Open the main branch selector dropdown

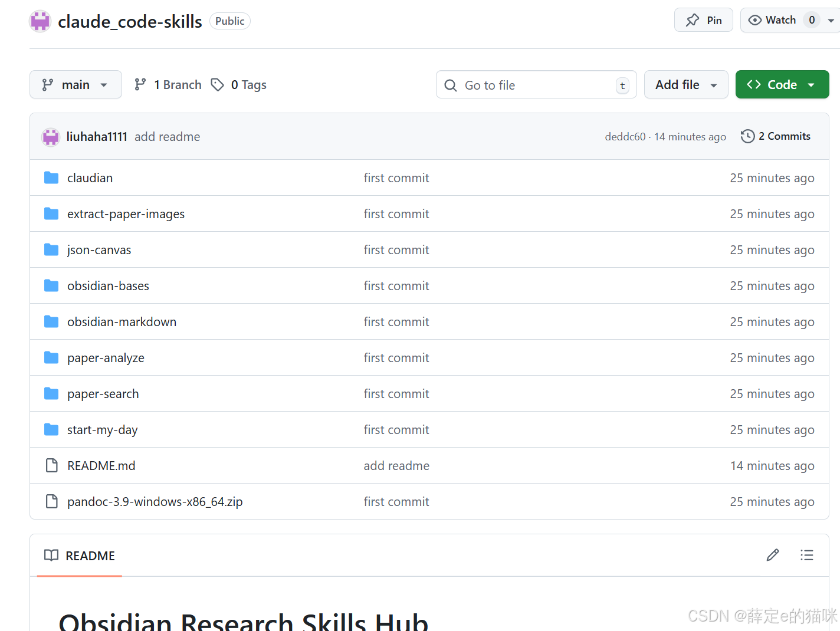[x=76, y=84]
